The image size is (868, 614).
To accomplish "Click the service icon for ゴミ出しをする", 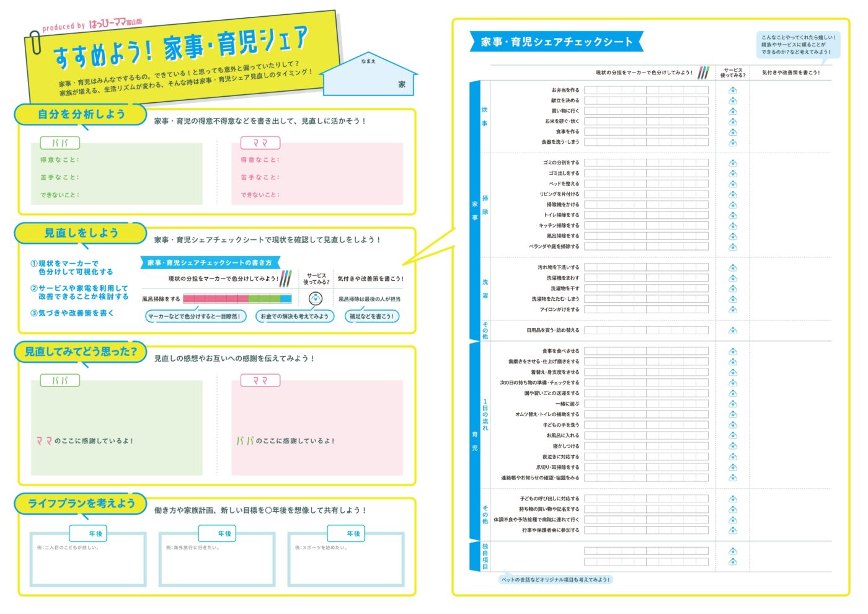I will coord(733,174).
